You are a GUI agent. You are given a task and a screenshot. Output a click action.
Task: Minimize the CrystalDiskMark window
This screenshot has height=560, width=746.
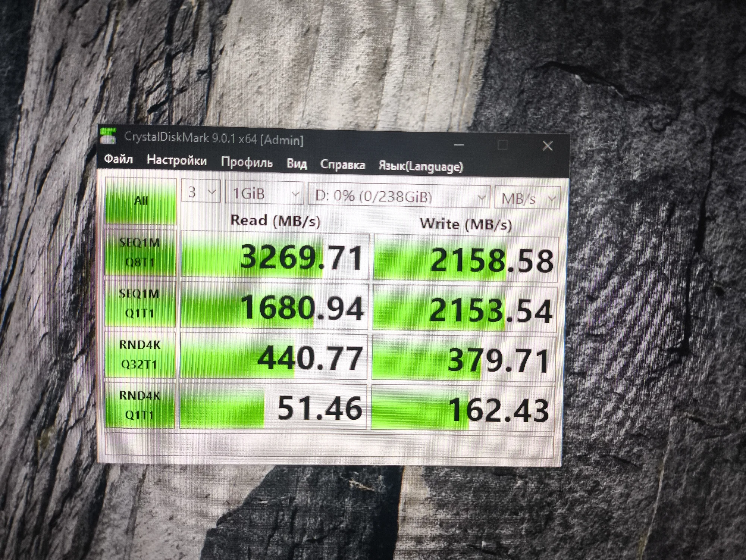(460, 144)
